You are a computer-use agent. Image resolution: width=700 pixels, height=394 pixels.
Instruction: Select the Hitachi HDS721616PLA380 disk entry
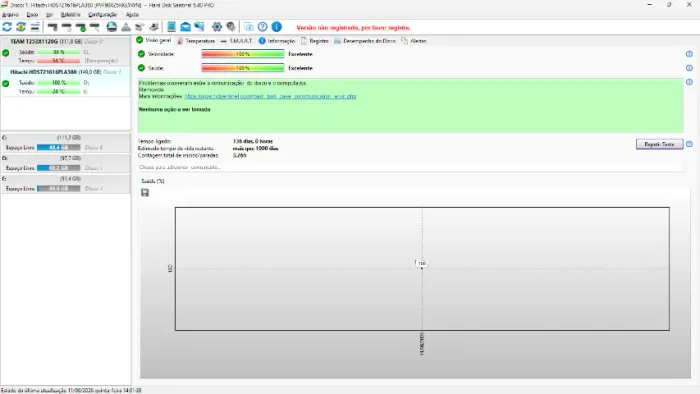click(66, 81)
